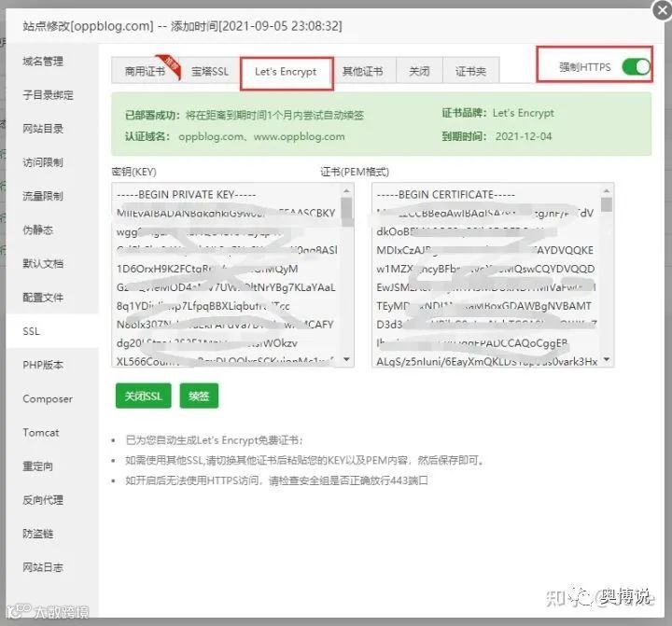The image size is (672, 626).
Task: Open PHP版本 settings
Action: point(52,365)
